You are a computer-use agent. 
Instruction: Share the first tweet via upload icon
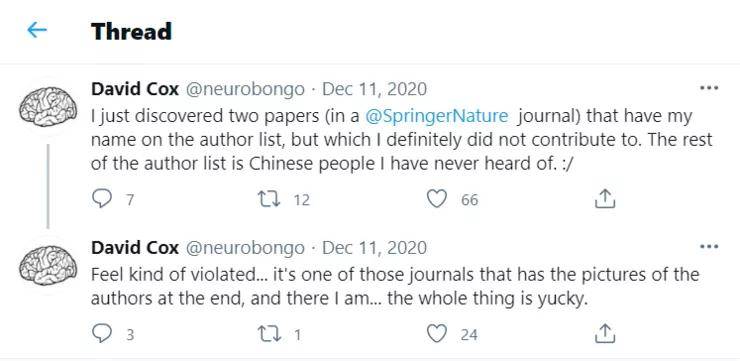pos(605,199)
